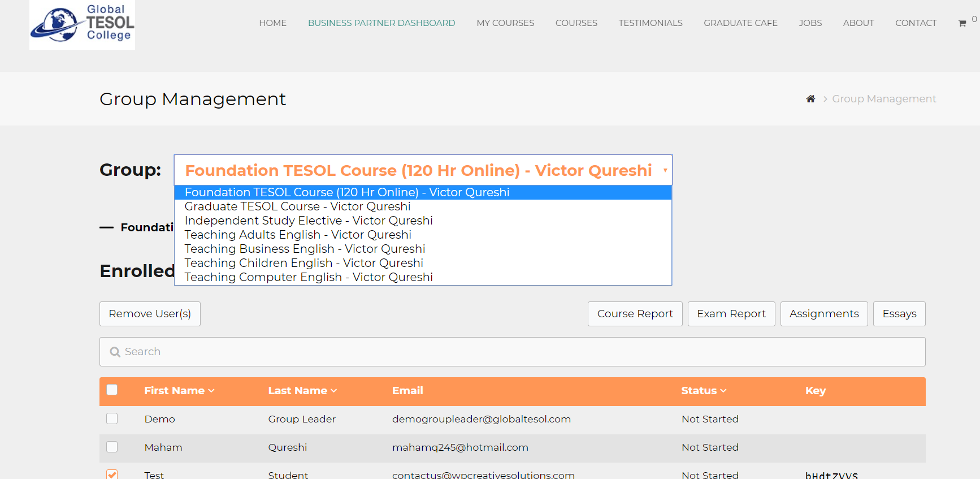980x479 pixels.
Task: Go to Graduate Cafe in navigation
Action: click(x=740, y=23)
